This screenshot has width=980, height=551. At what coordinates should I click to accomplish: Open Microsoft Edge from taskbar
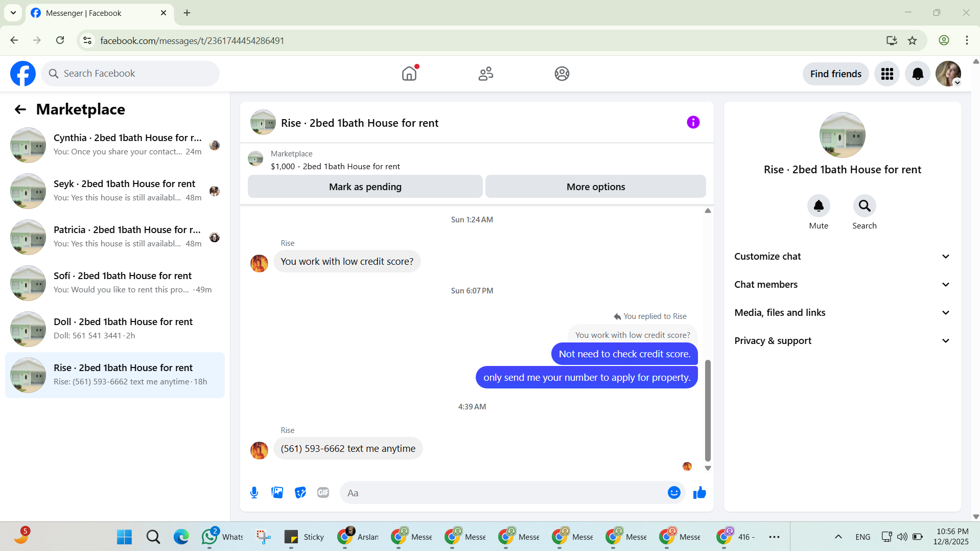[x=181, y=537]
